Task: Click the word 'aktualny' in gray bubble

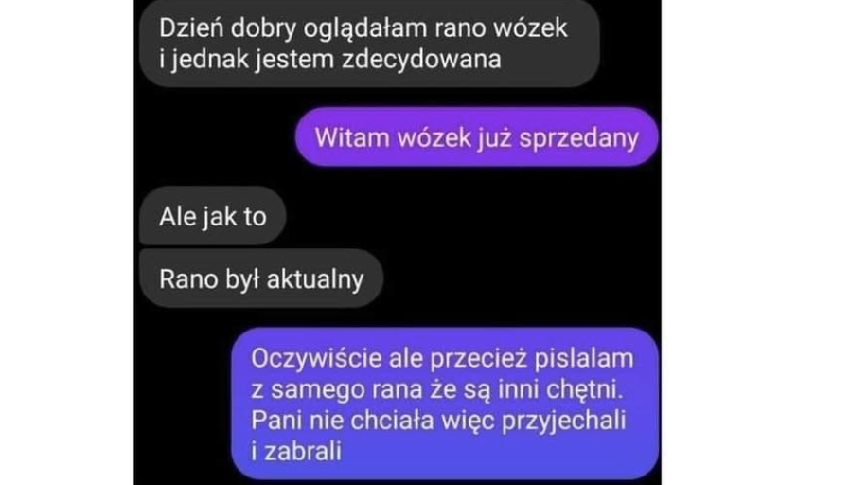Action: click(x=315, y=278)
